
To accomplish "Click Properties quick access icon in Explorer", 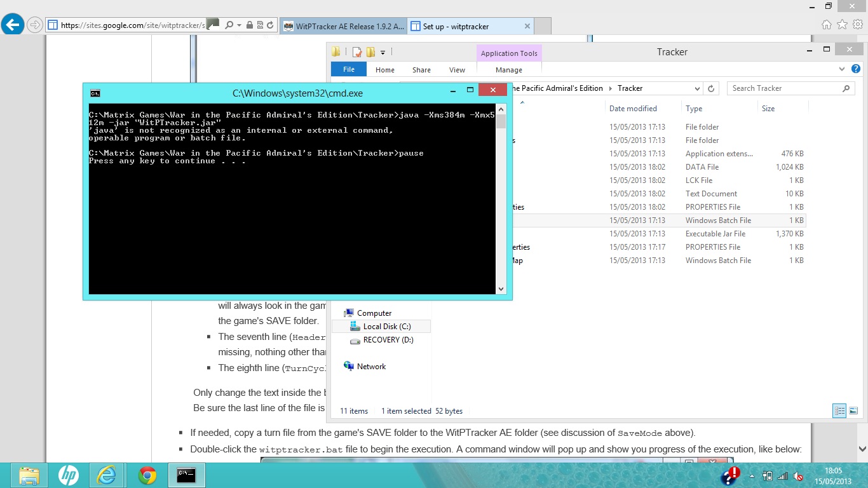I will pos(357,52).
